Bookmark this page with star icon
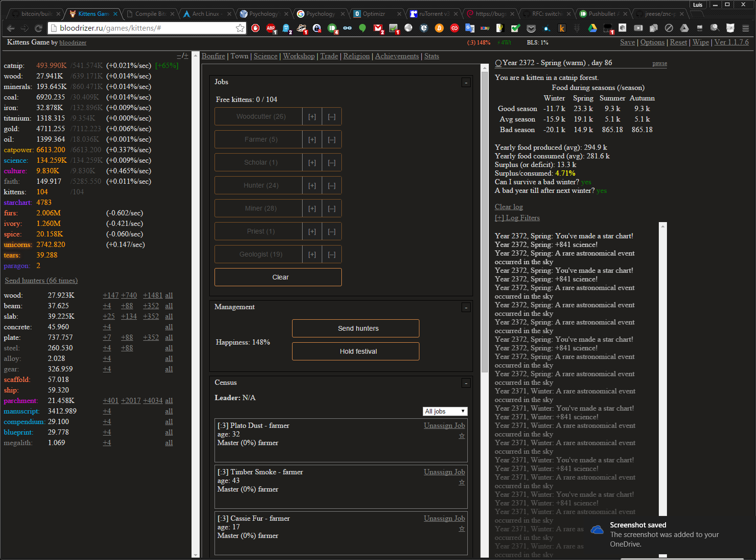This screenshot has width=756, height=560. tap(240, 28)
